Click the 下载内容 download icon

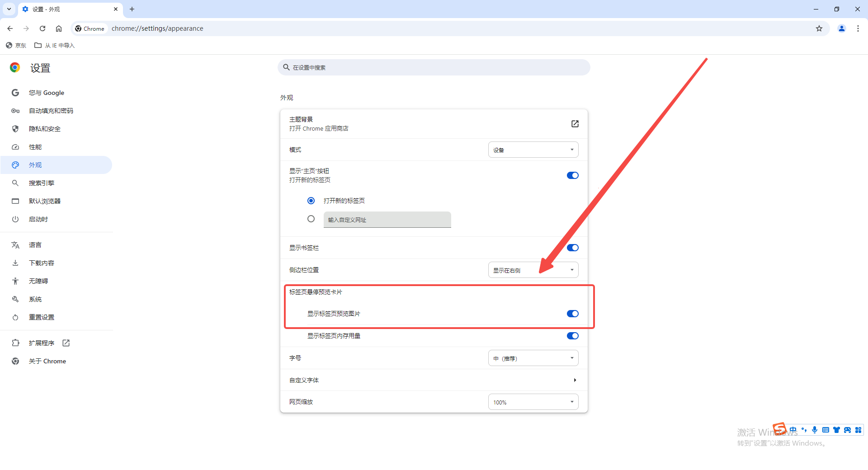coord(15,263)
